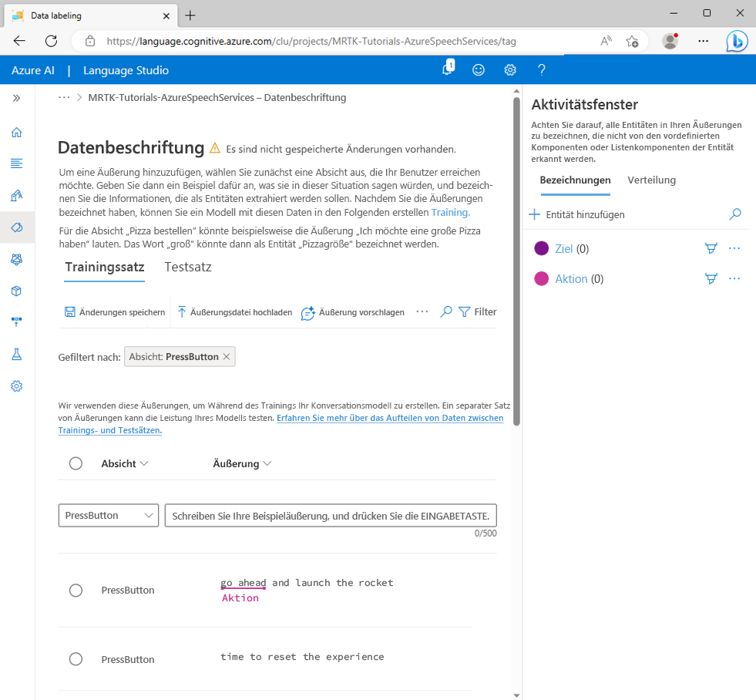Click the smiley feedback icon

coord(479,70)
